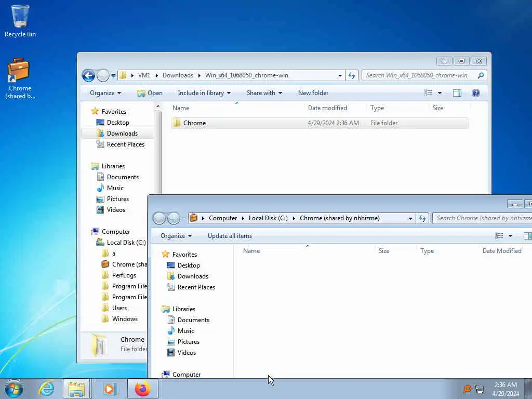Screen dimensions: 532x399
Task: Open the Organize menu in back window
Action: (105, 93)
